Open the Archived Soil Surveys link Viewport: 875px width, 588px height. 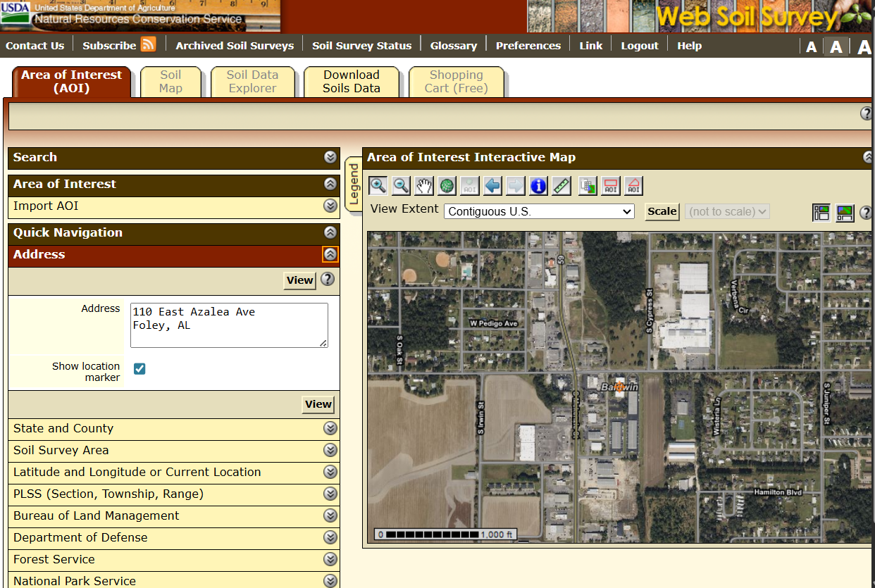pos(235,46)
